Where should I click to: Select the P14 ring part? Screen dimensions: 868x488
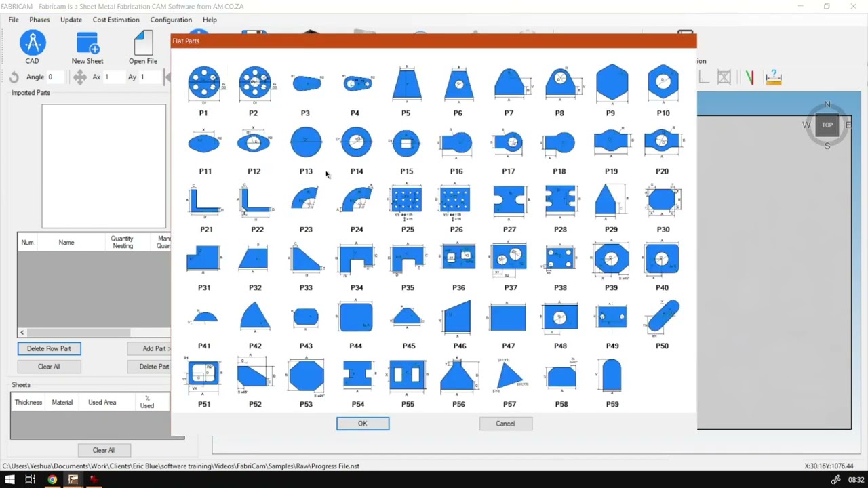click(356, 142)
